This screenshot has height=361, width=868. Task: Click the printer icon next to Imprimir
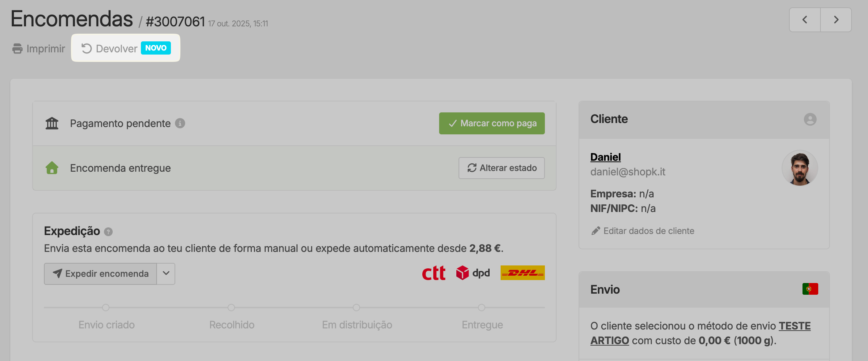[x=17, y=48]
